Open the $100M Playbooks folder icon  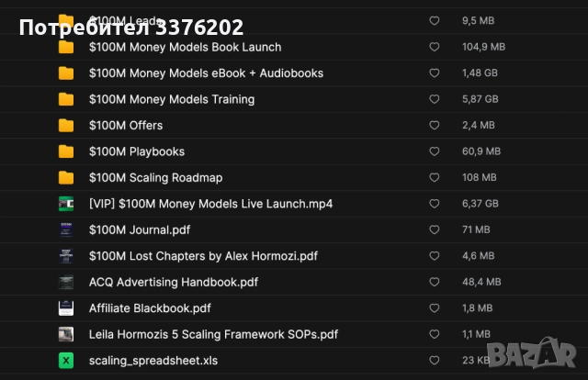click(66, 151)
